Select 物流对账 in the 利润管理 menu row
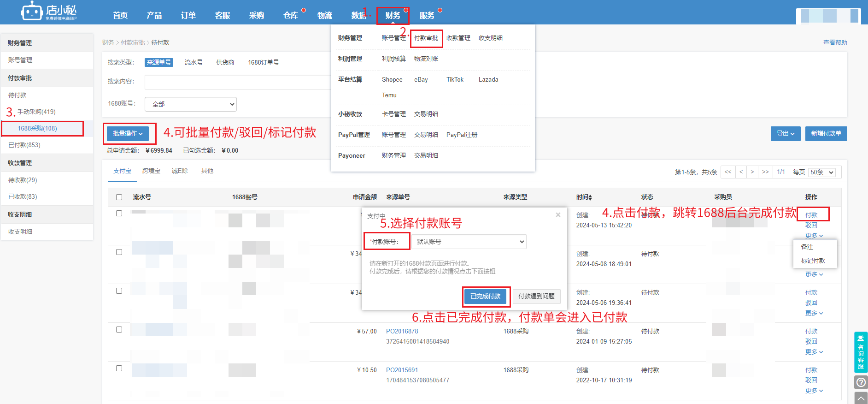This screenshot has width=868, height=404. [x=426, y=59]
